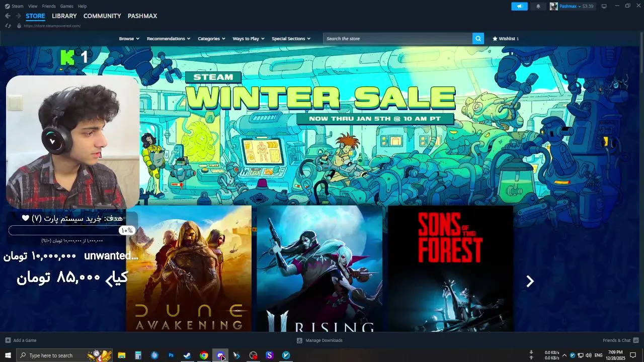This screenshot has width=644, height=362.
Task: Reload the store page
Action: [x=8, y=26]
